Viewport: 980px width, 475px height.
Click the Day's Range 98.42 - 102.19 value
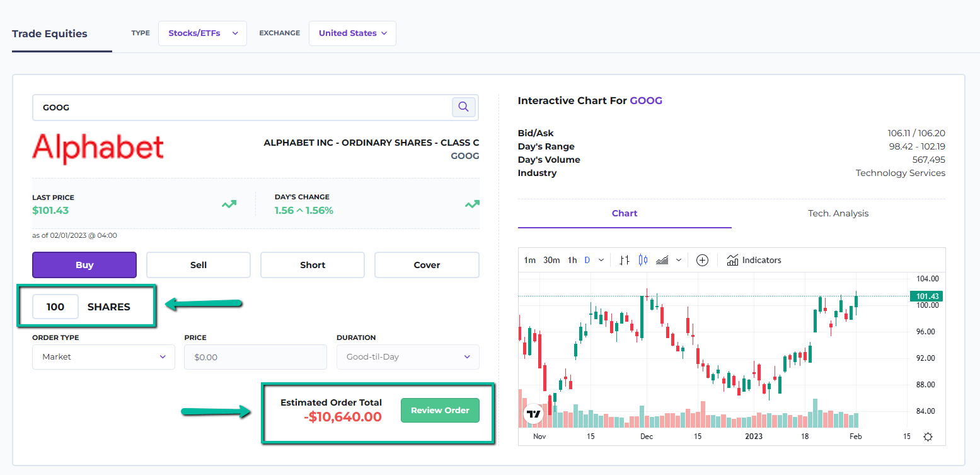click(917, 146)
